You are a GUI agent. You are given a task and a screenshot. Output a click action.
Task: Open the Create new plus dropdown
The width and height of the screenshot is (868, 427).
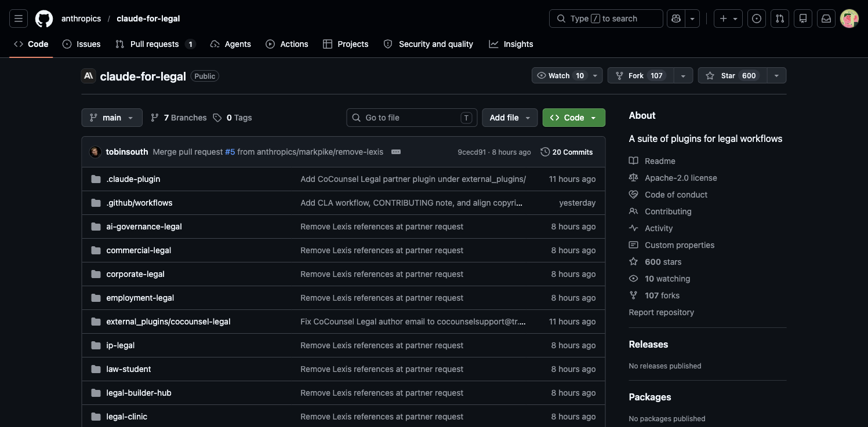point(728,19)
